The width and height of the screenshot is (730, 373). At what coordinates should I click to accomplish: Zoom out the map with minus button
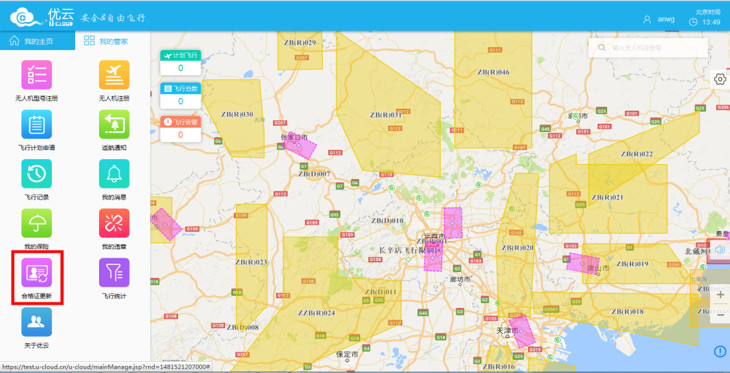[720, 315]
